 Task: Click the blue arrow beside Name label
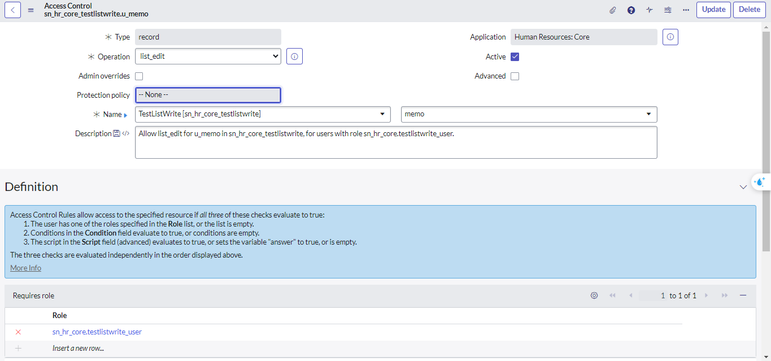click(x=125, y=115)
